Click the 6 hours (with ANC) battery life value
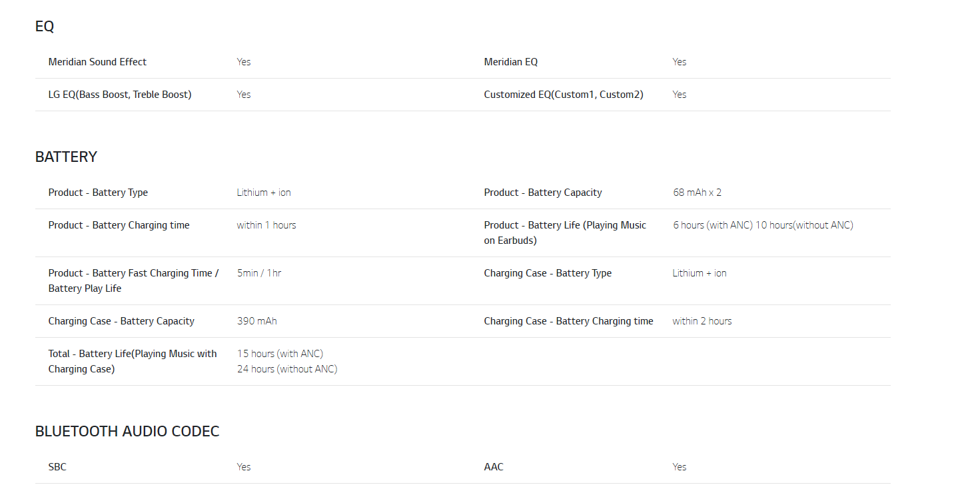This screenshot has height=501, width=980. coord(712,225)
